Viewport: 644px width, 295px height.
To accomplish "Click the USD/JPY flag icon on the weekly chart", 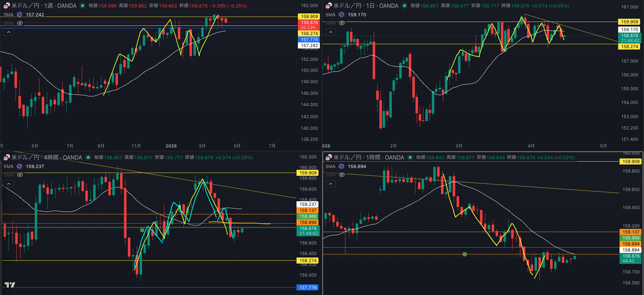I will 7,6.
